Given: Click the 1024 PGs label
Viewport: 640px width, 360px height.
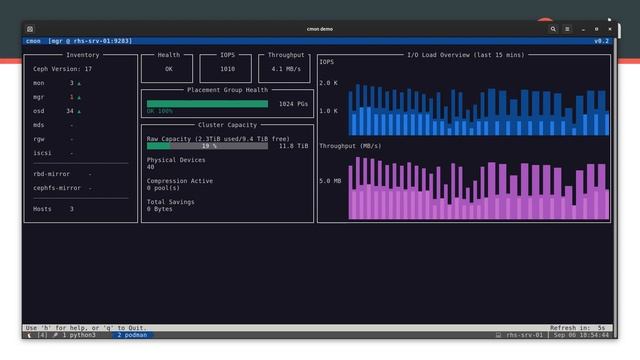Looking at the screenshot, I should 293,104.
